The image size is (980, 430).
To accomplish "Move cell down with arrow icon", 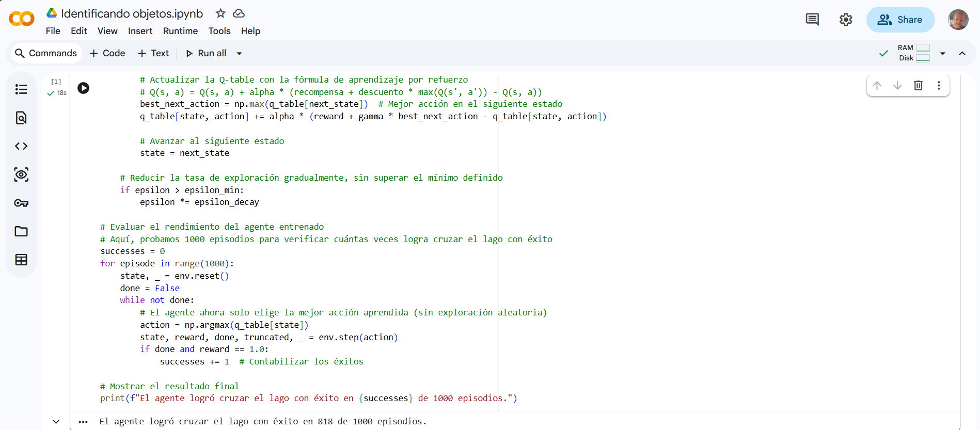I will 897,85.
